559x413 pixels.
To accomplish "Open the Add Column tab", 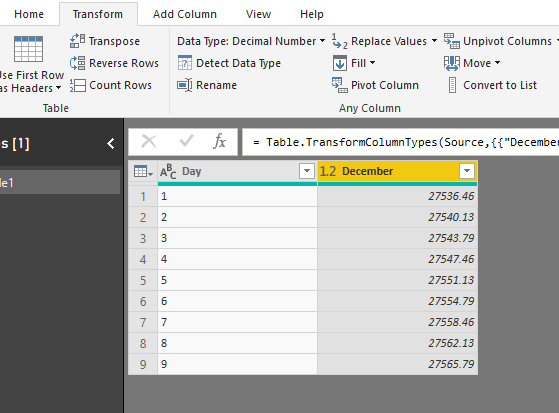I will pos(185,14).
